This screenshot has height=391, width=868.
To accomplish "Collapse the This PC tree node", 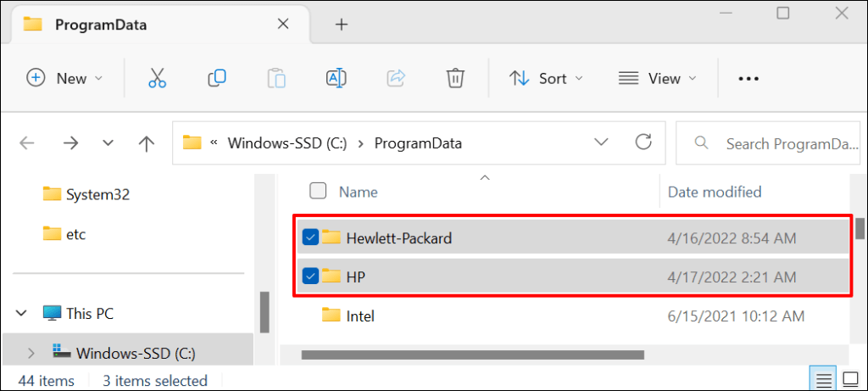I will pos(21,313).
